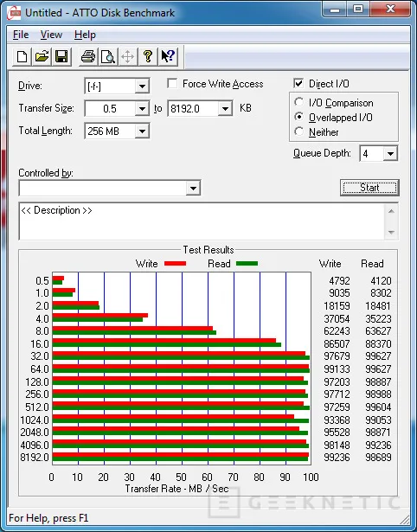Click the yellow question mark About icon
417x532 pixels.
[148, 56]
